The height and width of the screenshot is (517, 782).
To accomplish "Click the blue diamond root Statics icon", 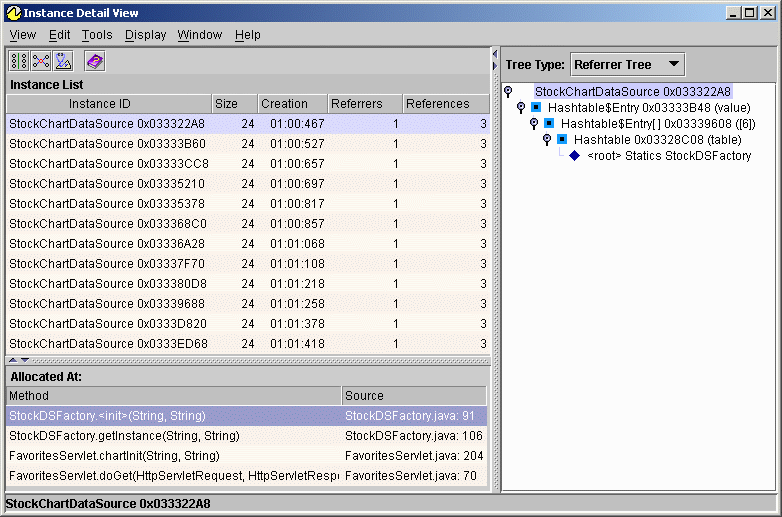I will (x=574, y=156).
